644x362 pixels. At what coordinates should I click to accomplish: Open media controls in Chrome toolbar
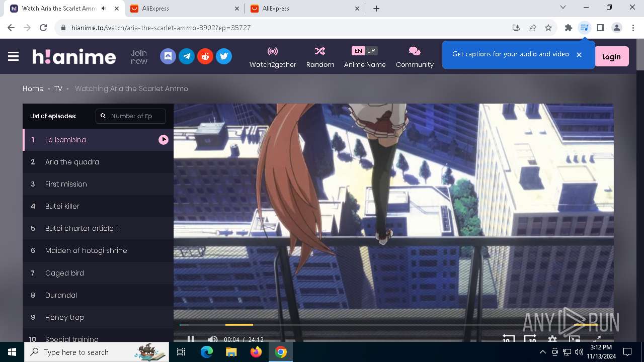point(584,28)
